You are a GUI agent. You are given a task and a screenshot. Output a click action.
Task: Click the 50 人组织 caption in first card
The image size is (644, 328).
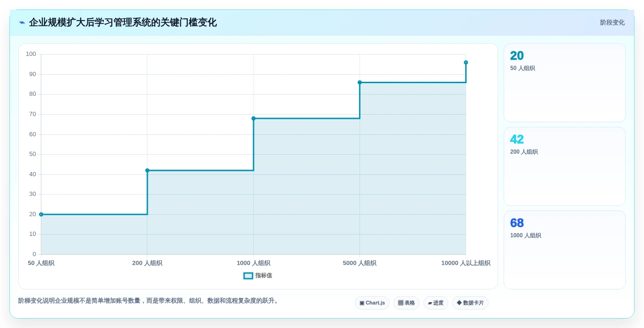point(522,68)
